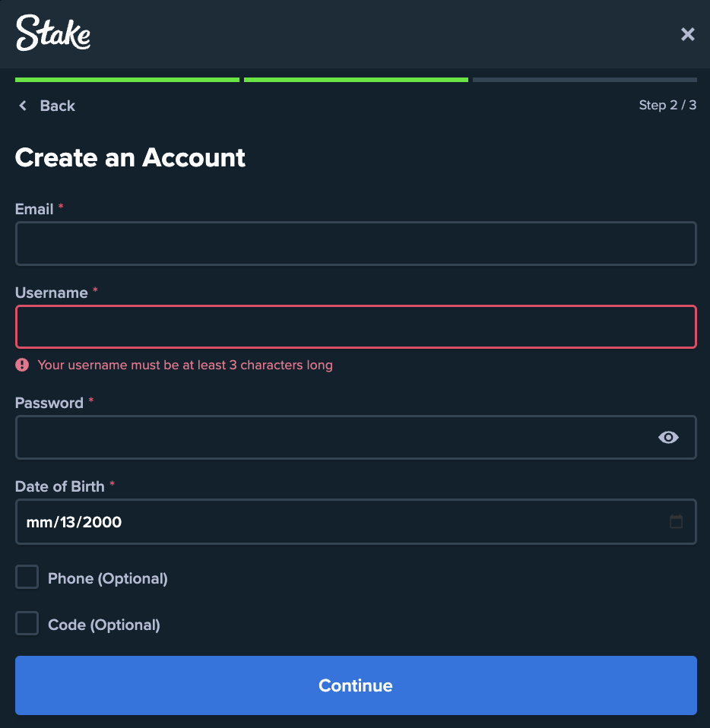Screen dimensions: 710x728
Task: Click the Continue button
Action: tap(355, 685)
